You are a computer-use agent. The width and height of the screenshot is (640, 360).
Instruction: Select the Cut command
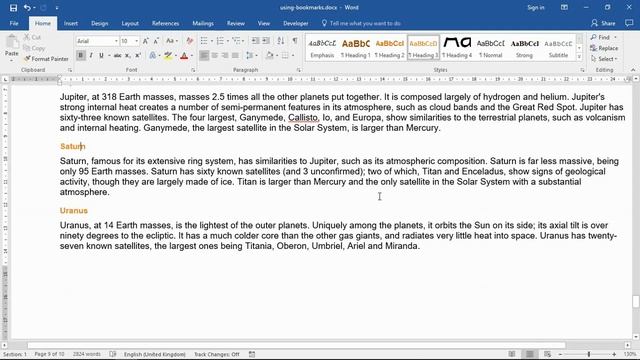pos(33,37)
